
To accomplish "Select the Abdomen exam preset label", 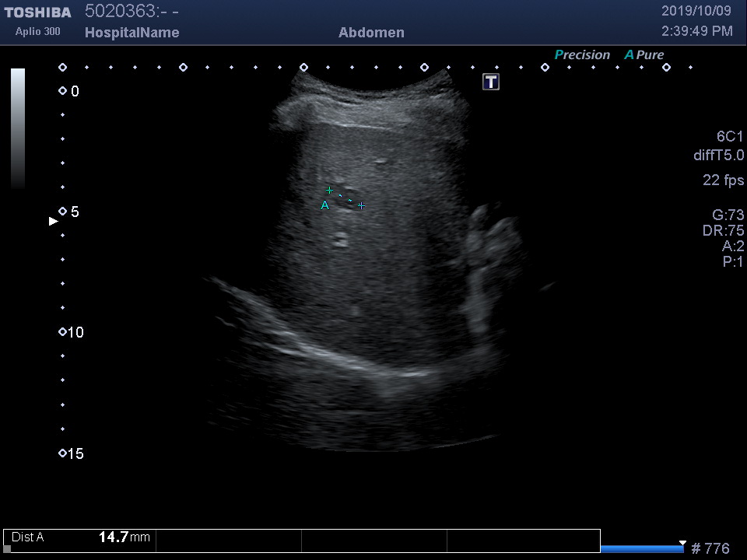I will coord(371,33).
